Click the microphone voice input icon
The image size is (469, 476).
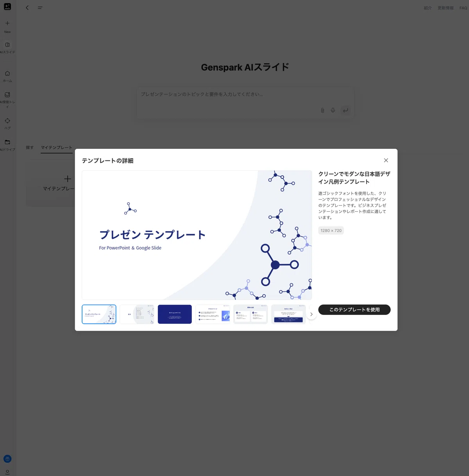[x=333, y=111]
